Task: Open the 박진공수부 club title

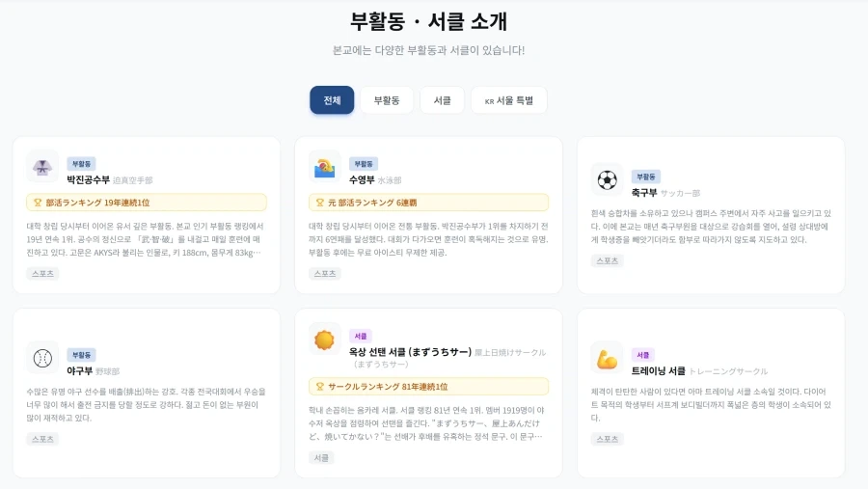Action: [88, 179]
